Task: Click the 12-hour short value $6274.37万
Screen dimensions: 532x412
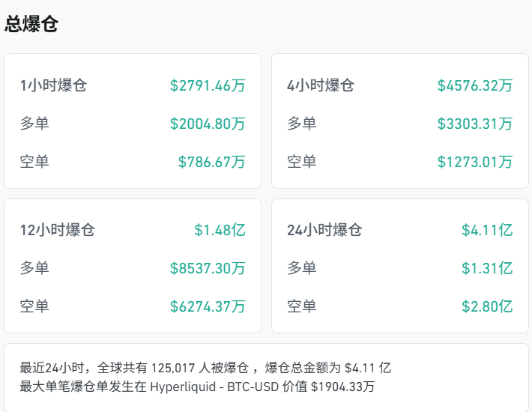Action: 208,306
